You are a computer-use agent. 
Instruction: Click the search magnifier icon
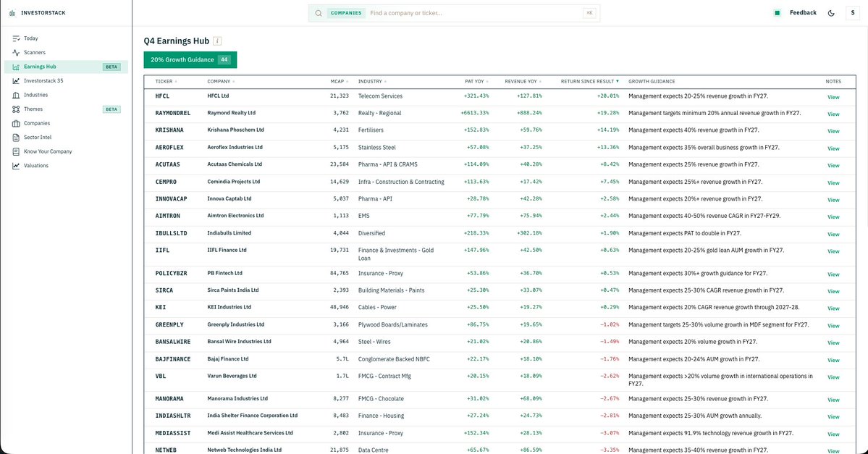point(319,13)
